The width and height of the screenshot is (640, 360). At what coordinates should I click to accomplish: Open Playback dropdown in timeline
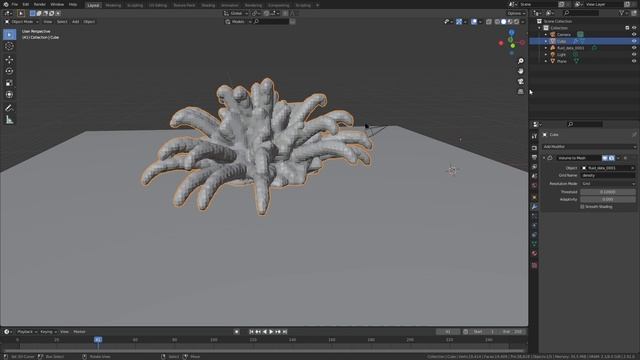click(27, 332)
